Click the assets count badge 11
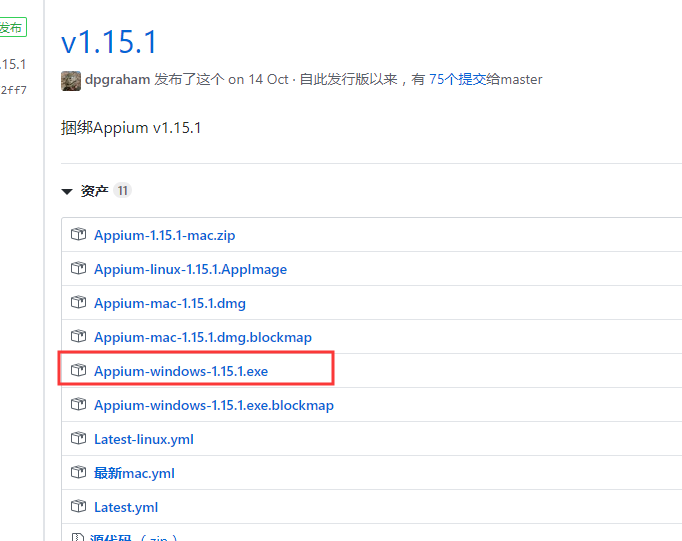 click(122, 190)
